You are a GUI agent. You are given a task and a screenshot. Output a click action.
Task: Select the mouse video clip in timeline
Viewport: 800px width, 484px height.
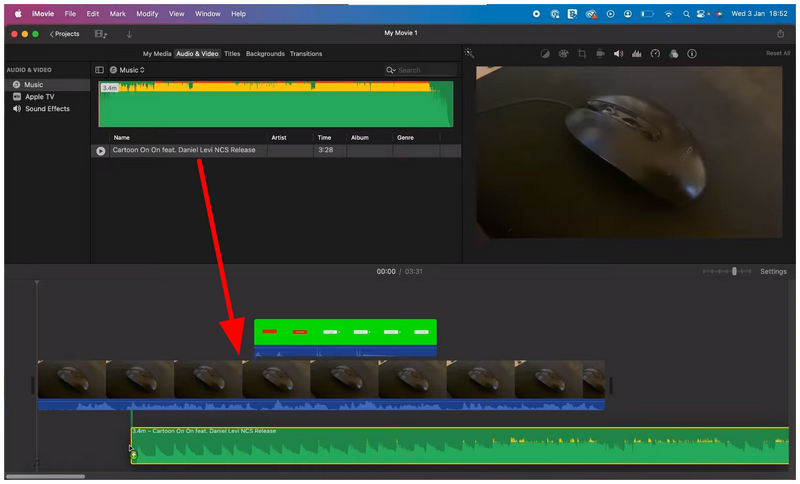pos(321,385)
